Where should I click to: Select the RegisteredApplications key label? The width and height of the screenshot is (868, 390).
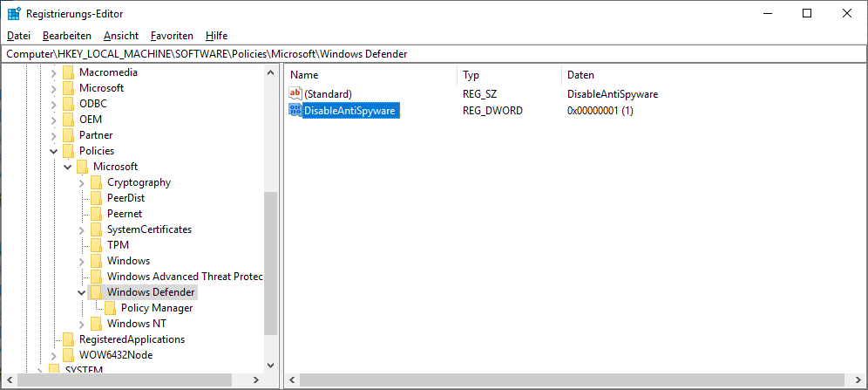(x=132, y=339)
